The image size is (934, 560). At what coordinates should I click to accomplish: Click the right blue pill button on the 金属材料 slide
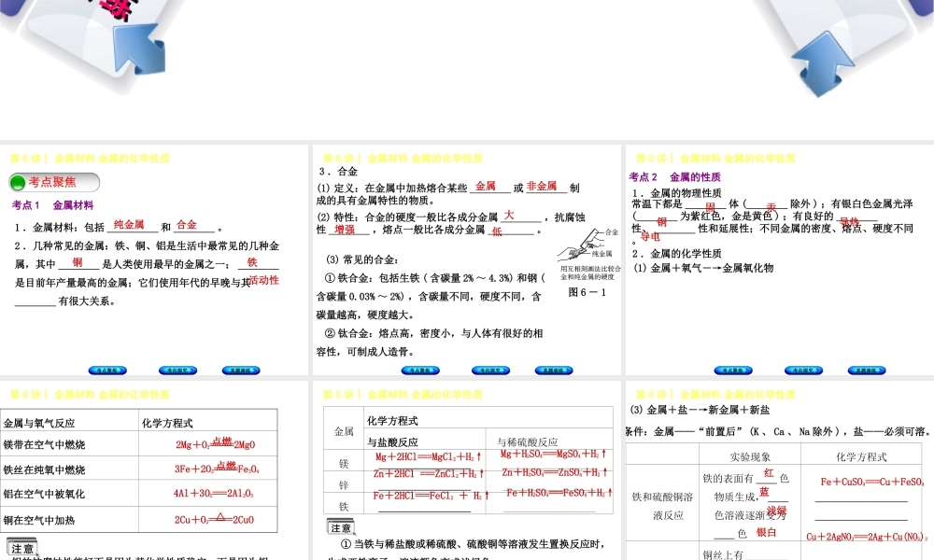[x=241, y=371]
